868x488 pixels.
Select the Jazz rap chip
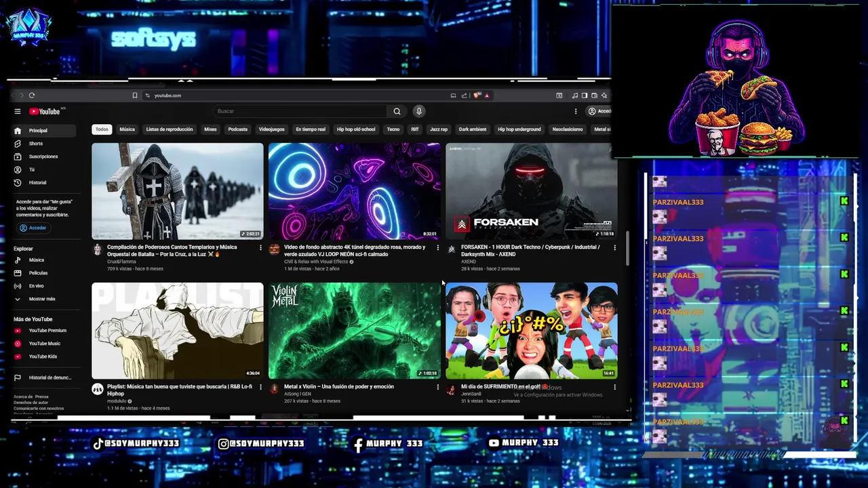[439, 129]
